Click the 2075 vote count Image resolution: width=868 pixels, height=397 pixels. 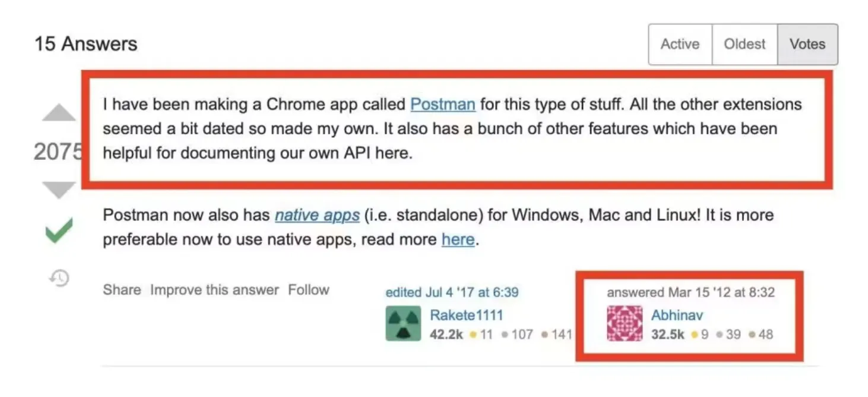click(58, 152)
